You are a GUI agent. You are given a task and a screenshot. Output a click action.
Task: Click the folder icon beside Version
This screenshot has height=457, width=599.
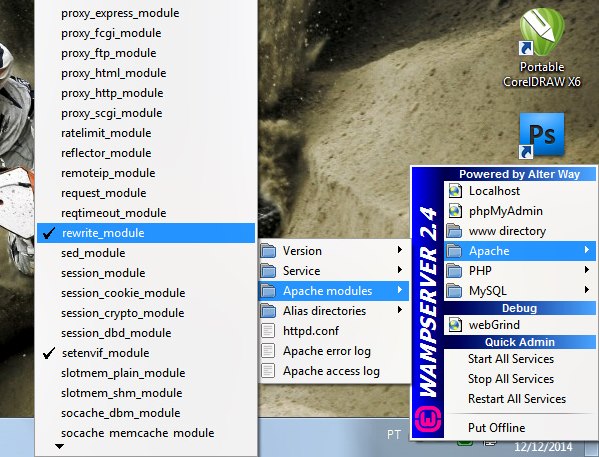(x=268, y=251)
